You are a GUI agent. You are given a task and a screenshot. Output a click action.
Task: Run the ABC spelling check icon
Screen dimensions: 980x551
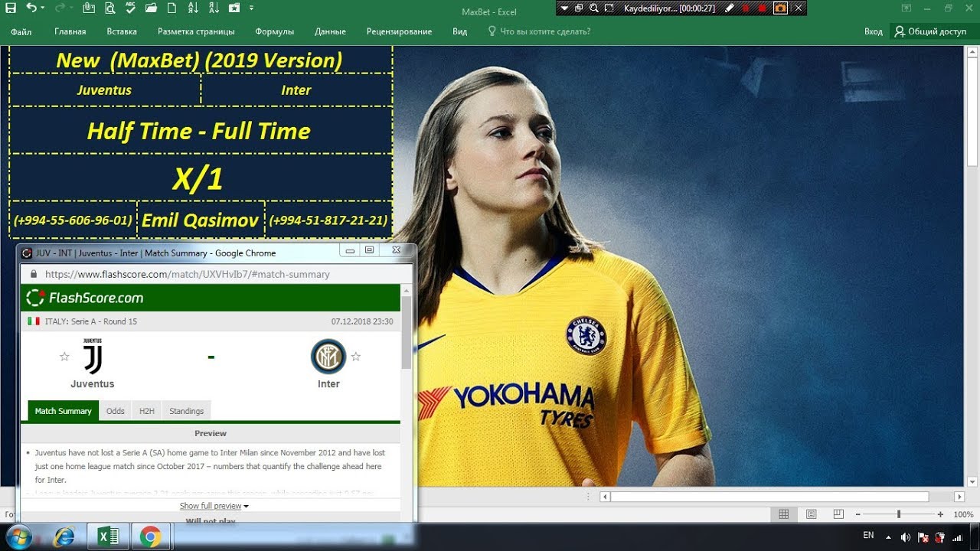130,8
